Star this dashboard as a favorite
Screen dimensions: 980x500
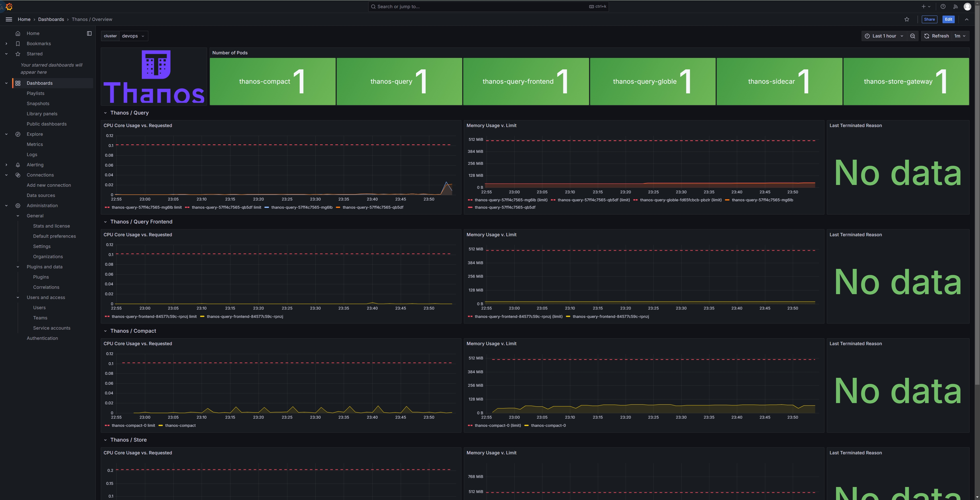point(907,19)
